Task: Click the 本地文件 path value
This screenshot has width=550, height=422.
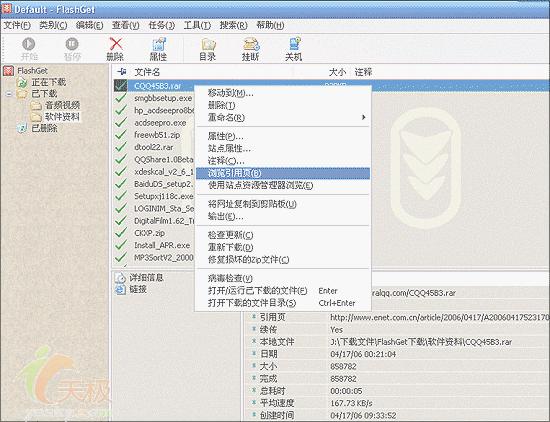Action: click(421, 342)
